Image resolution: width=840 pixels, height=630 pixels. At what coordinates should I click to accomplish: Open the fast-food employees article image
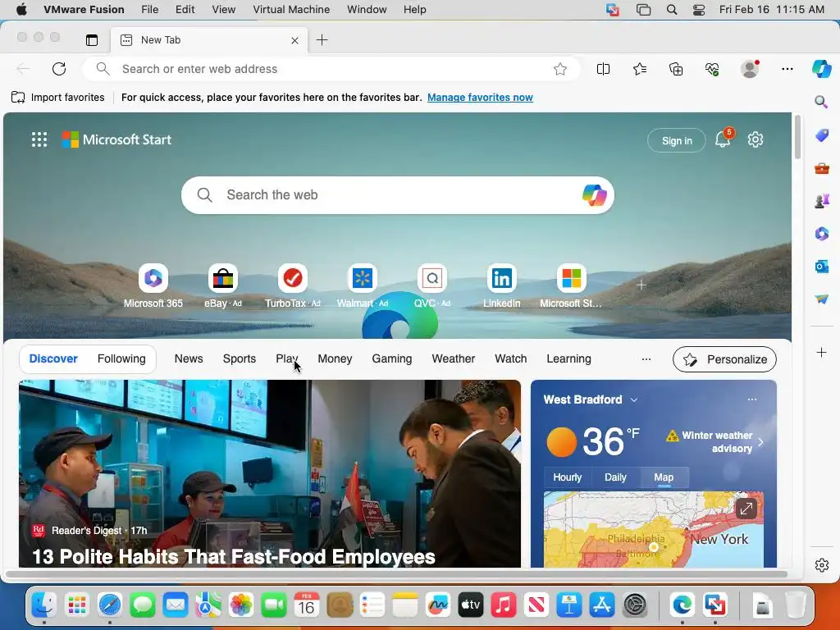(x=269, y=473)
